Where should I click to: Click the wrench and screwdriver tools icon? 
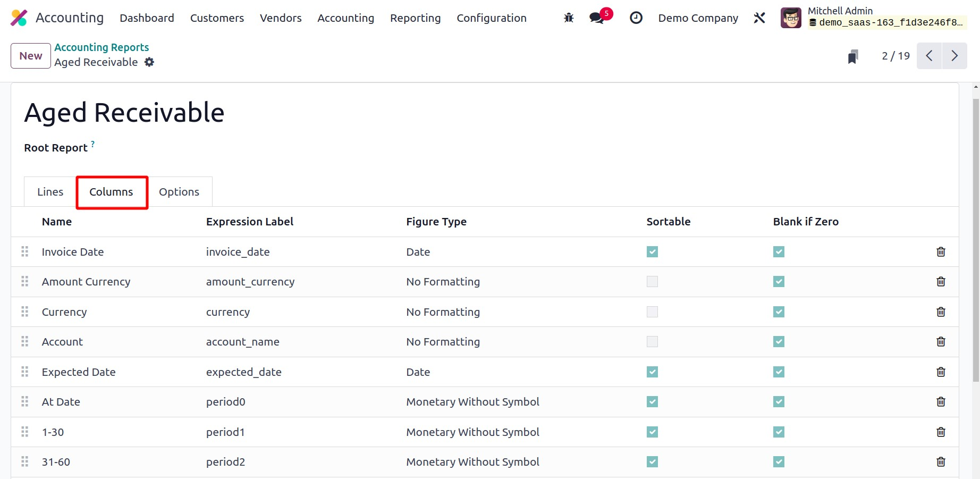click(x=759, y=18)
